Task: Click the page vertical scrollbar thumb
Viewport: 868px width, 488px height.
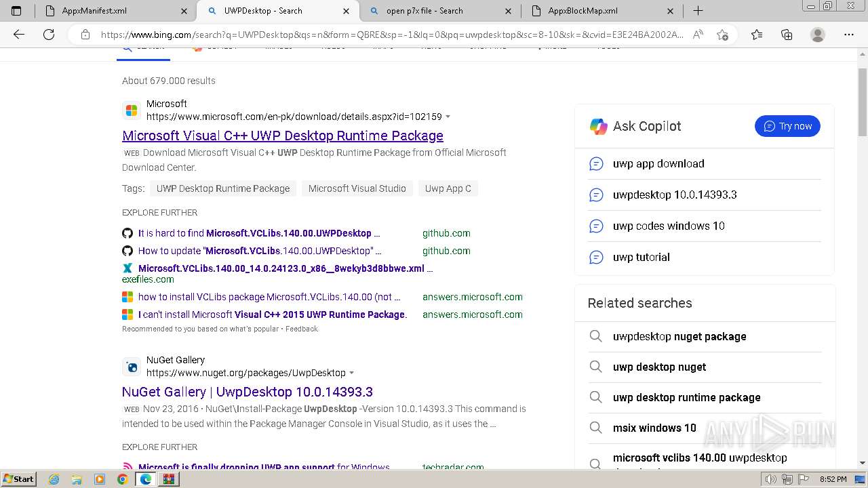Action: tap(863, 102)
